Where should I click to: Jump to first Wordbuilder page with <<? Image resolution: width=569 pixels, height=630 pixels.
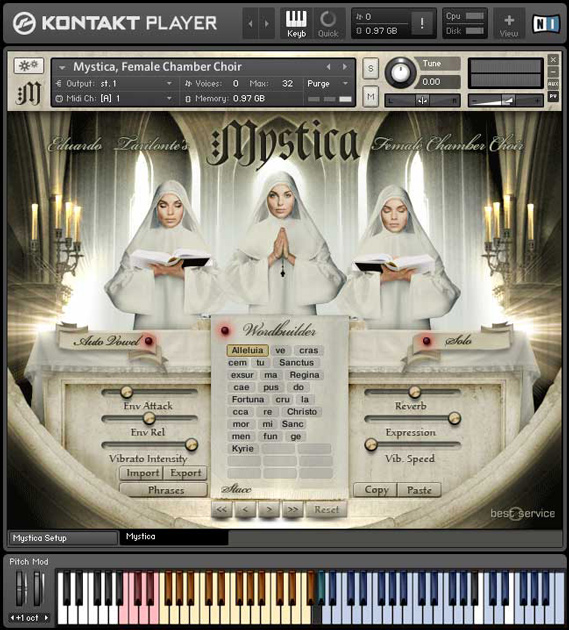coord(222,509)
